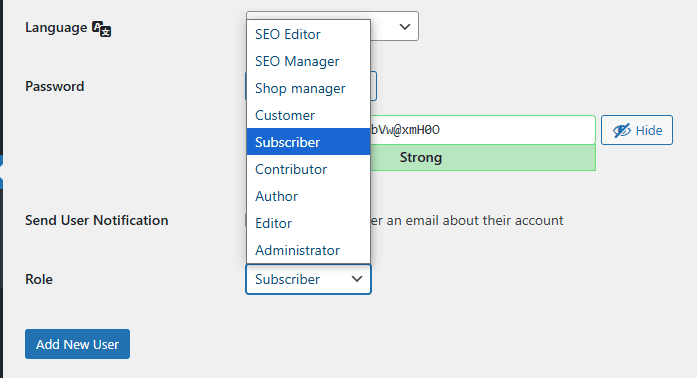Image resolution: width=697 pixels, height=378 pixels.
Task: Click the Send User Notification label
Action: (x=96, y=220)
